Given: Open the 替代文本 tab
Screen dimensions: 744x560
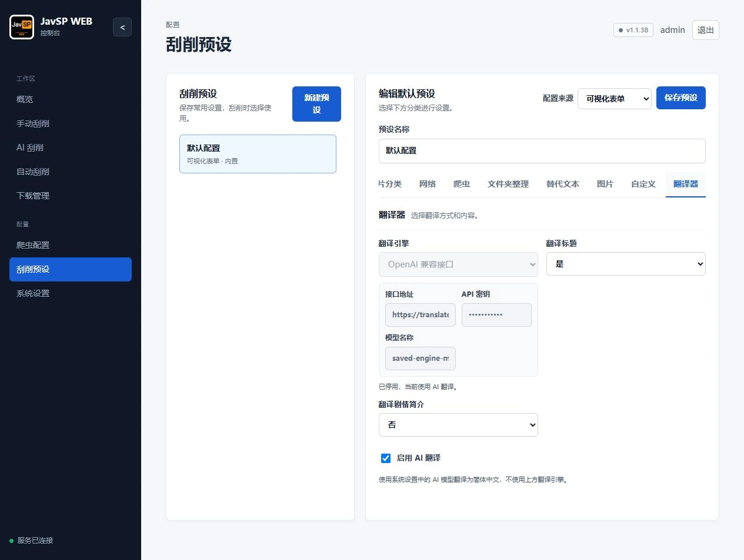Looking at the screenshot, I should click(563, 184).
